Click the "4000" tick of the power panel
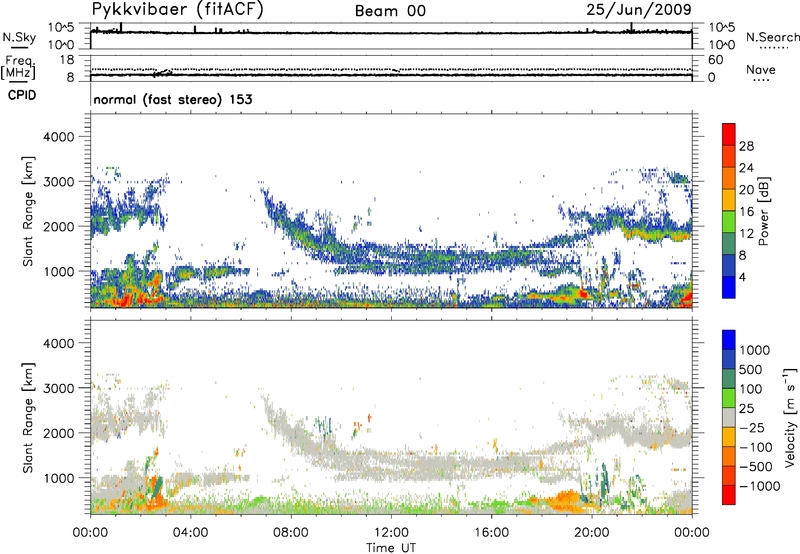800x554 pixels. [x=58, y=137]
